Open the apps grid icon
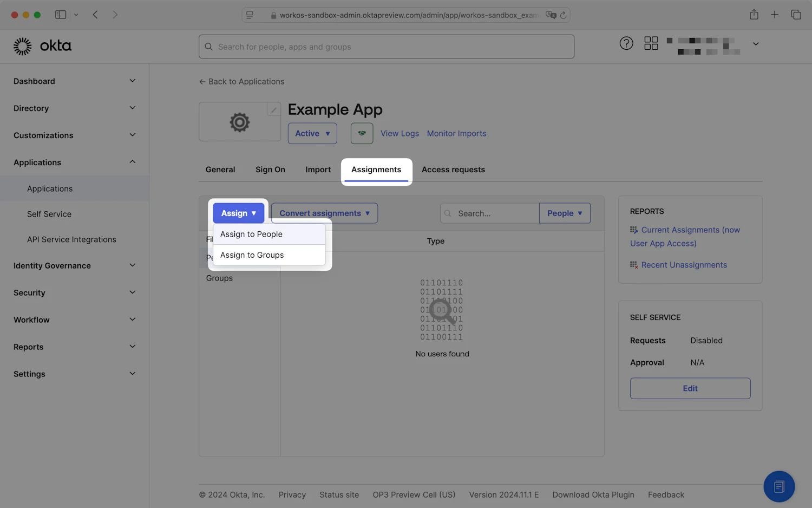The image size is (812, 508). click(x=651, y=43)
